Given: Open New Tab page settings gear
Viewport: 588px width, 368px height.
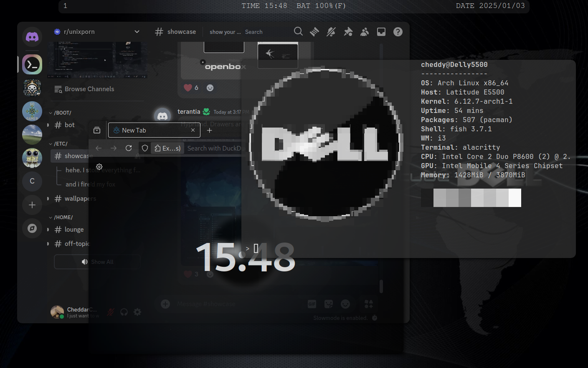Looking at the screenshot, I should [x=99, y=166].
